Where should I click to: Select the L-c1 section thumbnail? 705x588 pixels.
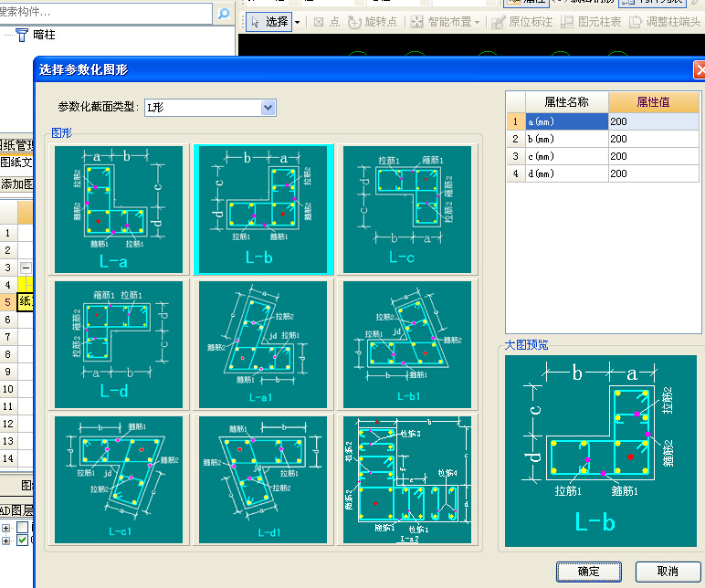[x=119, y=479]
